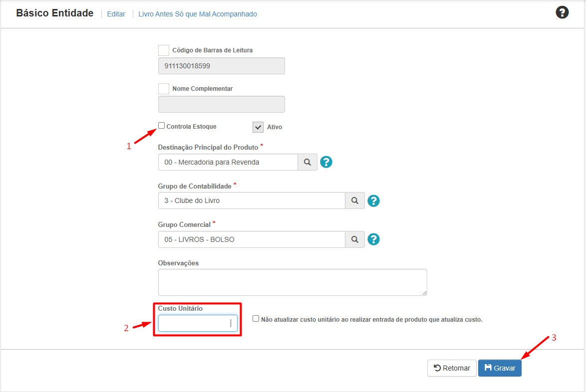The image size is (586, 392).
Task: Click the Retornar button
Action: pos(452,368)
